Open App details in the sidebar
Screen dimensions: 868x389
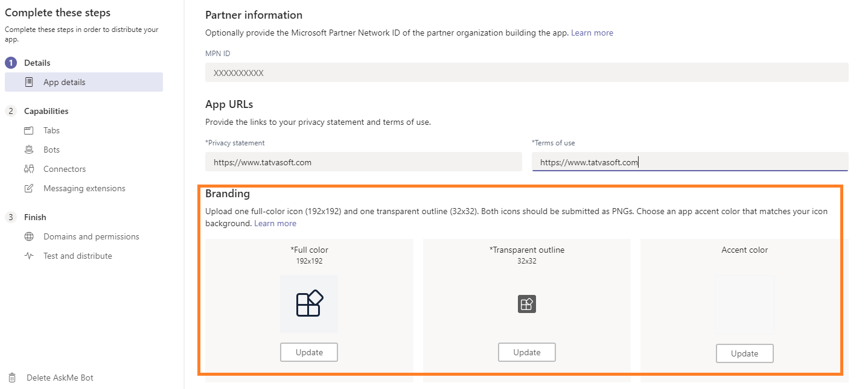(x=84, y=82)
